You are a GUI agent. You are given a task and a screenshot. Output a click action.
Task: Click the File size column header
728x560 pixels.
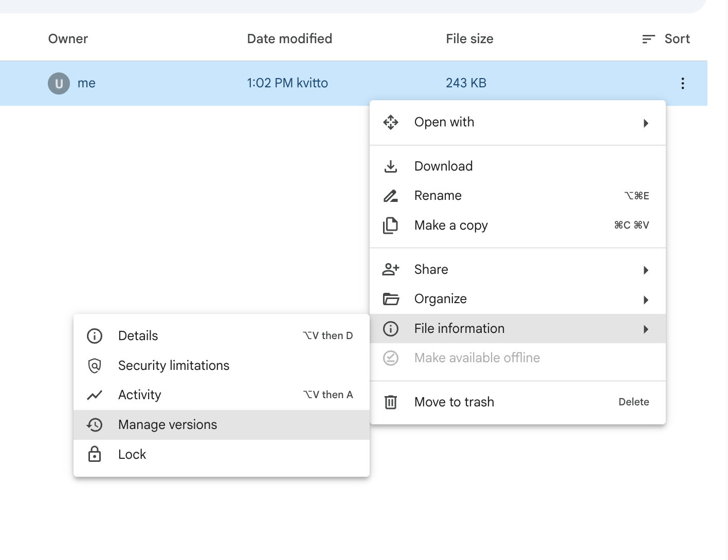click(x=469, y=39)
